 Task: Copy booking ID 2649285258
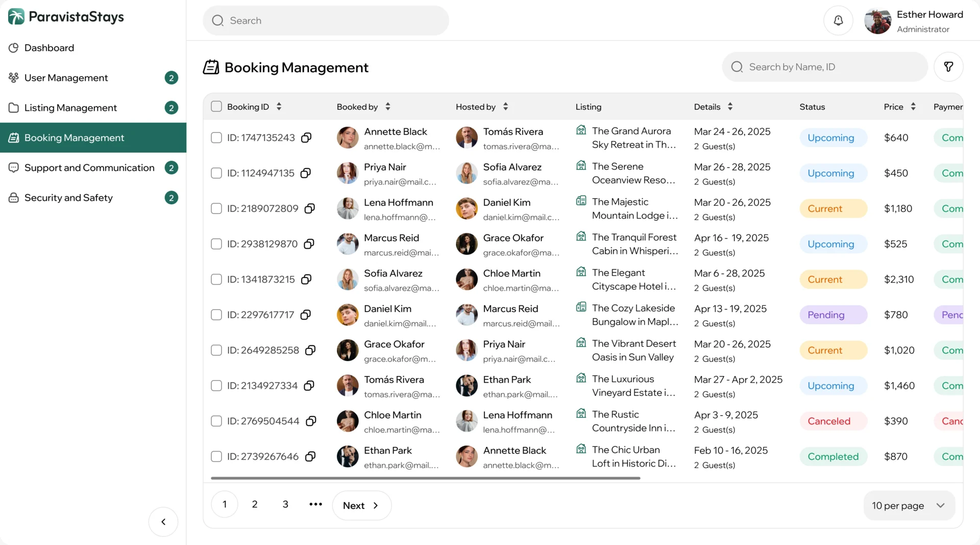click(310, 350)
